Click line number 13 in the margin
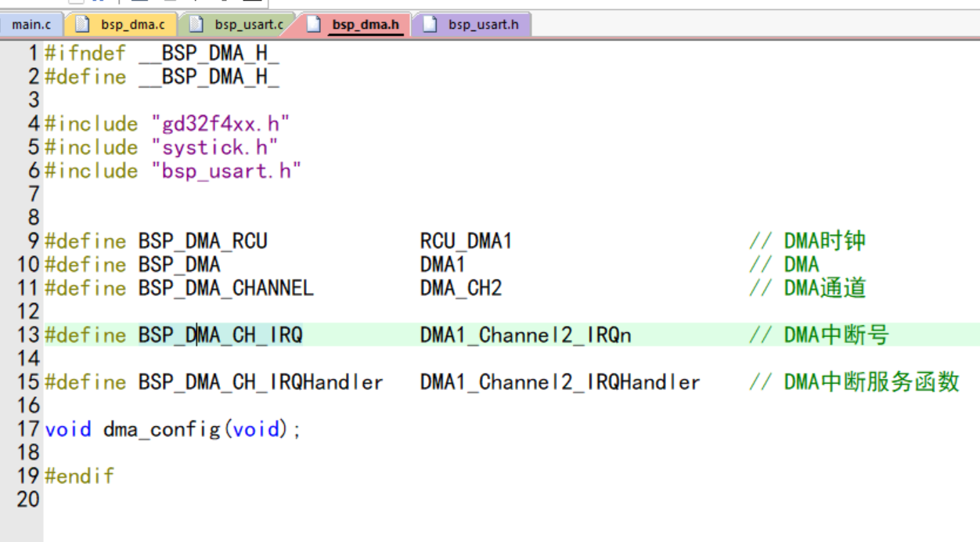 28,335
